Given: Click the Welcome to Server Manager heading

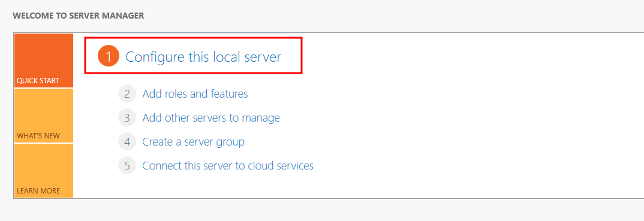Looking at the screenshot, I should pos(79,16).
